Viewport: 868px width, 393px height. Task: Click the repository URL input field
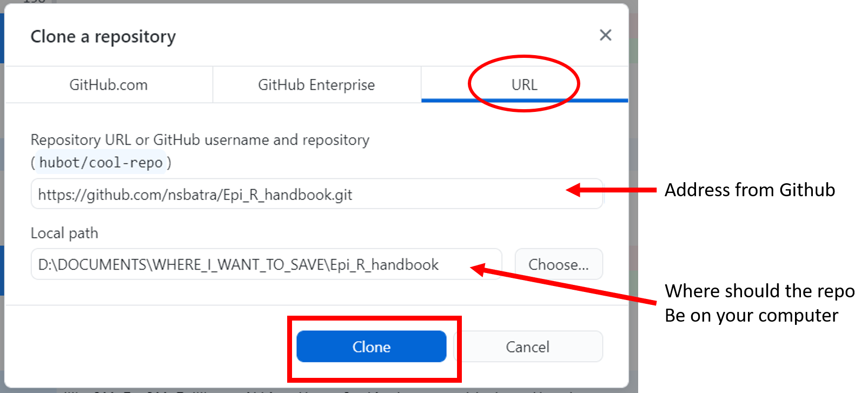317,194
